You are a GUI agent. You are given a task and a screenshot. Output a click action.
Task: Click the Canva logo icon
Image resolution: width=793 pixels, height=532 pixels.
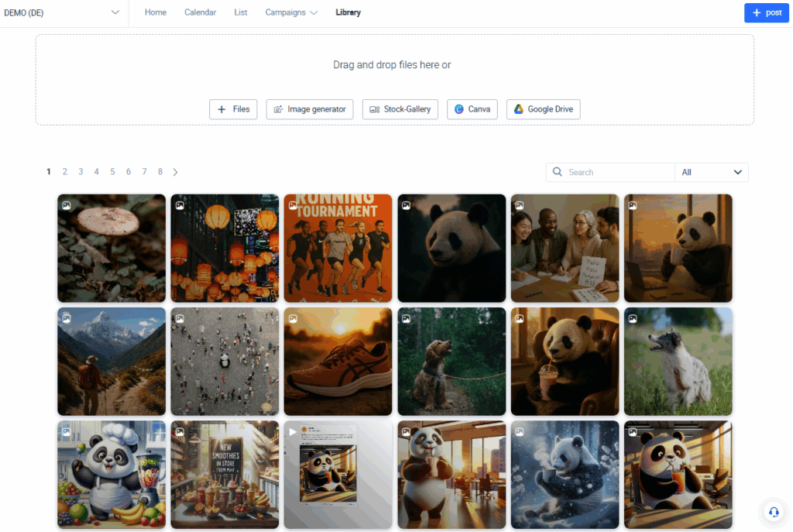459,109
